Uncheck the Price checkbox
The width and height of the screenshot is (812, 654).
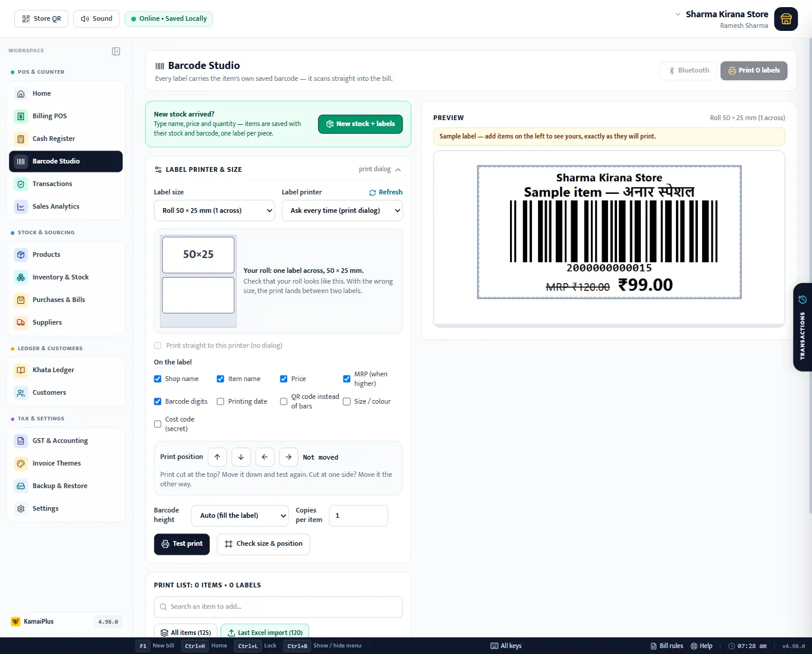click(x=284, y=379)
